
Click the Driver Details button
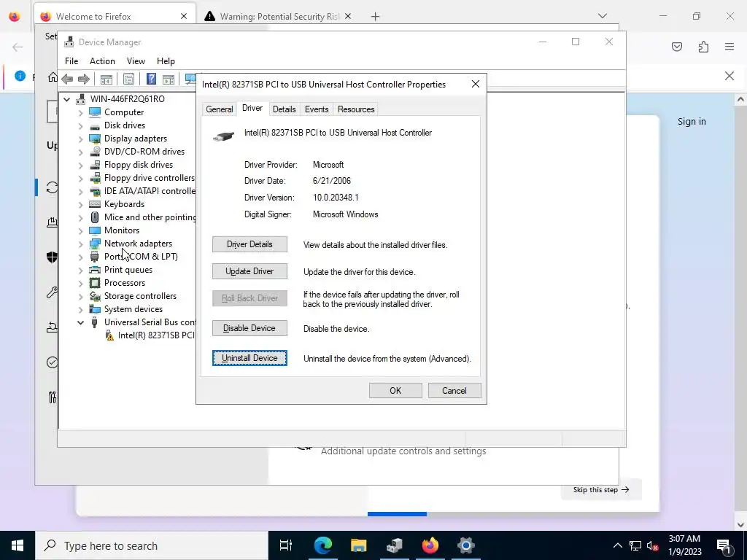pyautogui.click(x=249, y=244)
